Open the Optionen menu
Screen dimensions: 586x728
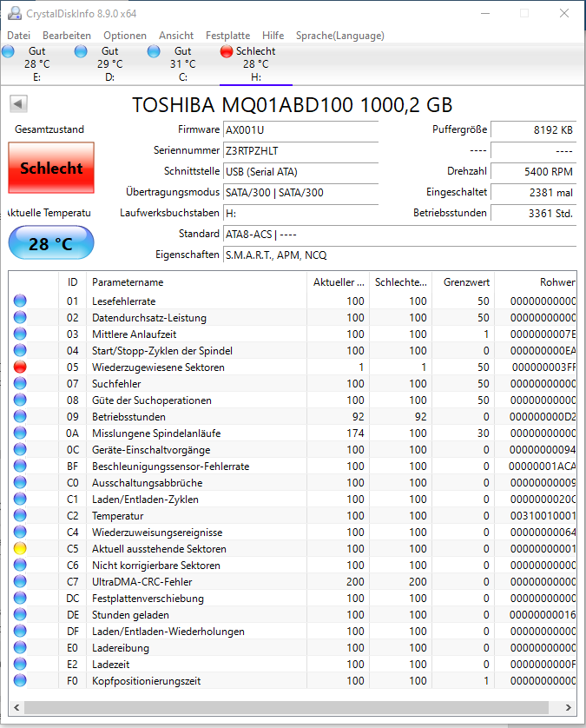pos(125,36)
